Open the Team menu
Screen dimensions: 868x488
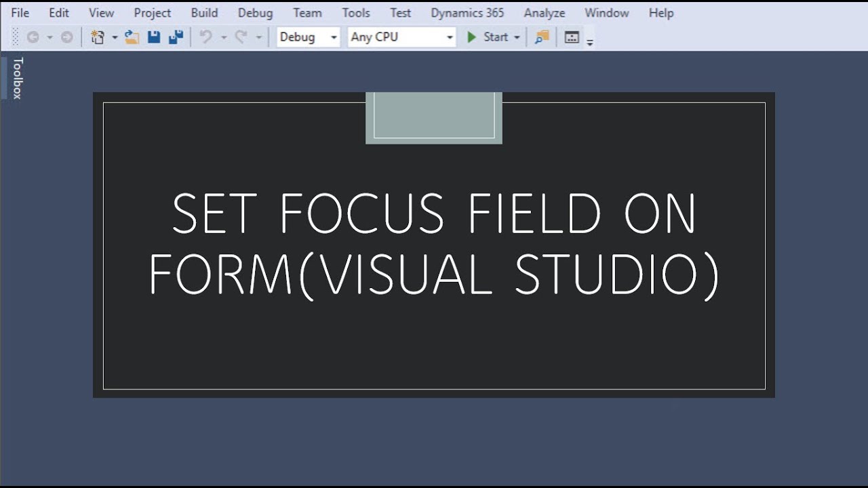307,13
